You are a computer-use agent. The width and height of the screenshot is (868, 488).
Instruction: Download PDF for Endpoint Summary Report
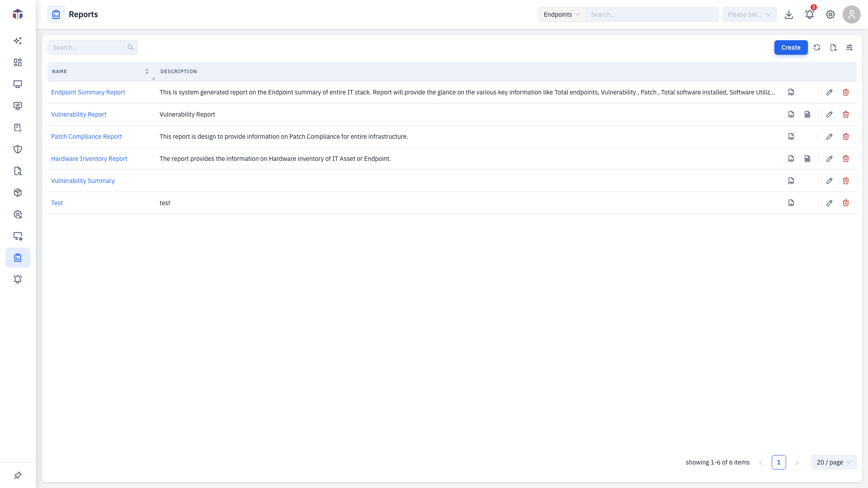[x=791, y=92]
